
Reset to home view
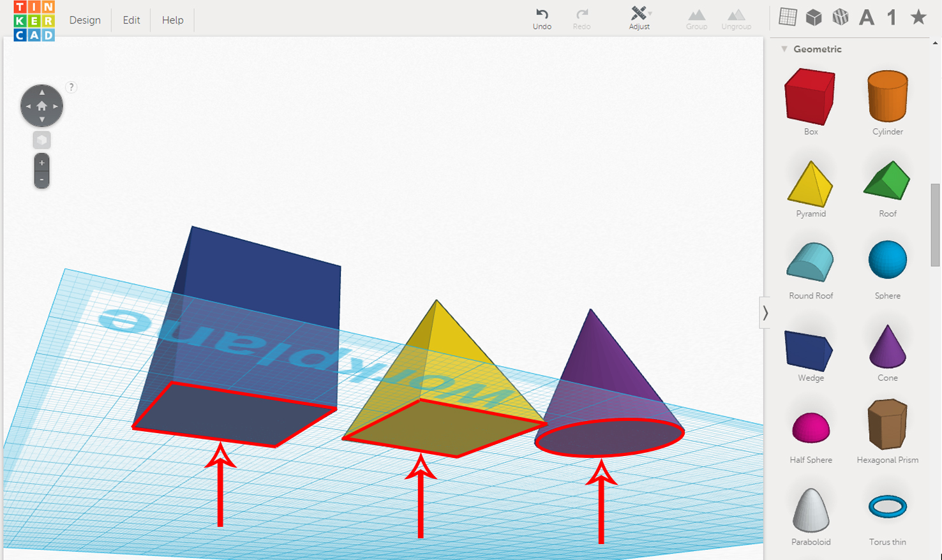[42, 106]
